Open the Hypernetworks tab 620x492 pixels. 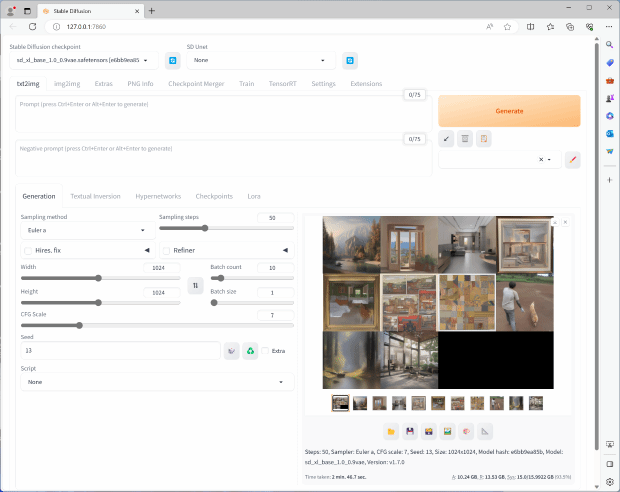[x=158, y=196]
